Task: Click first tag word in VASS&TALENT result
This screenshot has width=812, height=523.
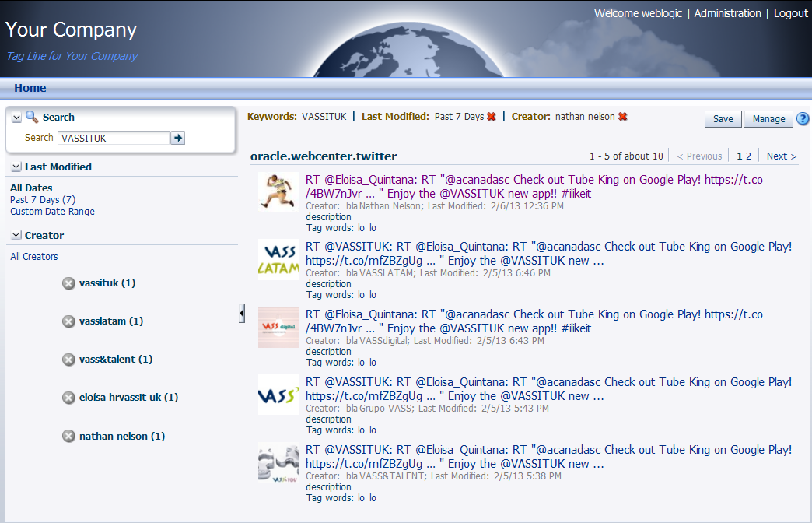Action: 361,497
